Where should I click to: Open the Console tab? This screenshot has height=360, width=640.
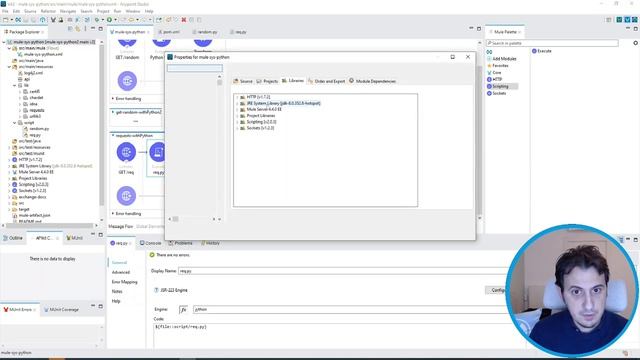coord(151,243)
